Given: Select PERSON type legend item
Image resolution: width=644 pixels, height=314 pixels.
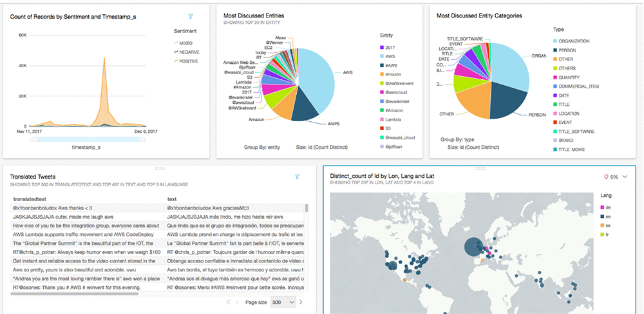Looking at the screenshot, I should 564,50.
